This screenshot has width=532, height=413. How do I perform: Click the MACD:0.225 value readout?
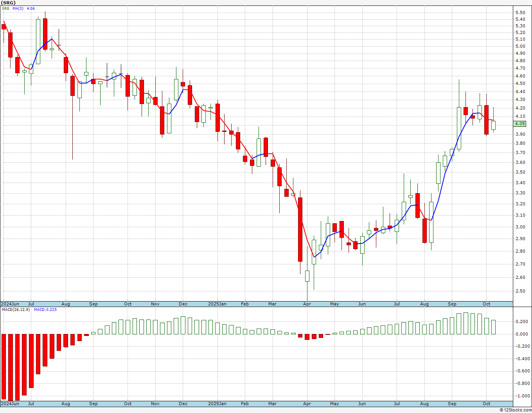pyautogui.click(x=45, y=310)
